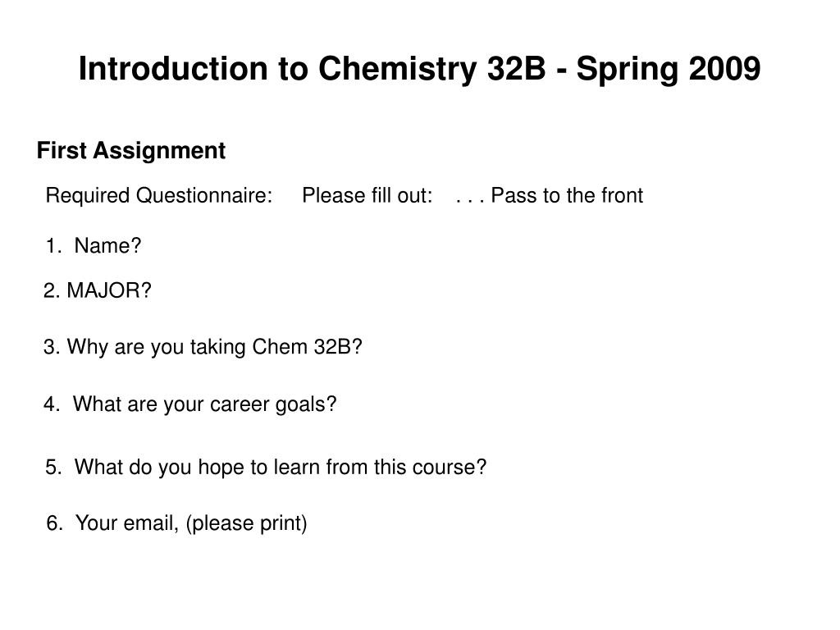The width and height of the screenshot is (840, 630).
Task: Click "Pass to the front" text
Action: (x=567, y=195)
